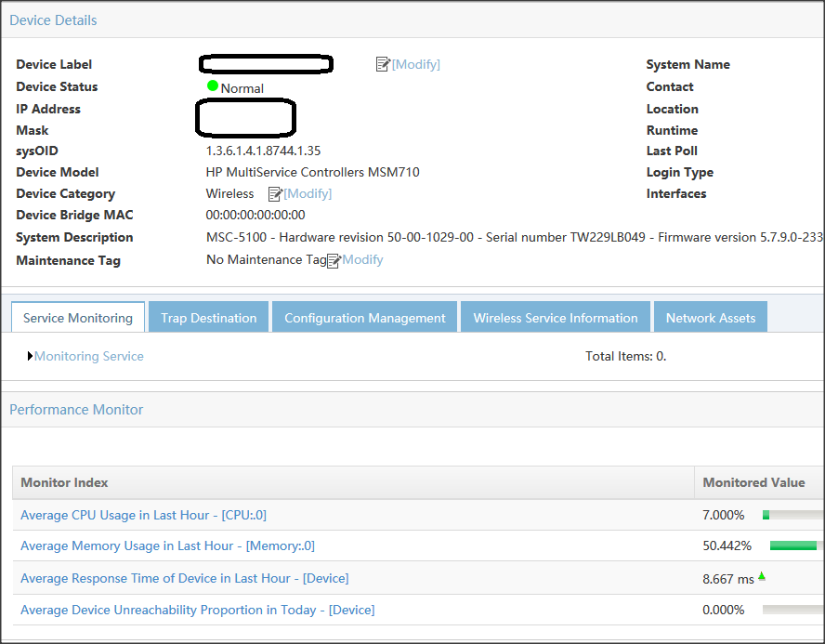Open Average CPU Usage in Last Hour link
This screenshot has height=644, width=825.
pos(144,515)
